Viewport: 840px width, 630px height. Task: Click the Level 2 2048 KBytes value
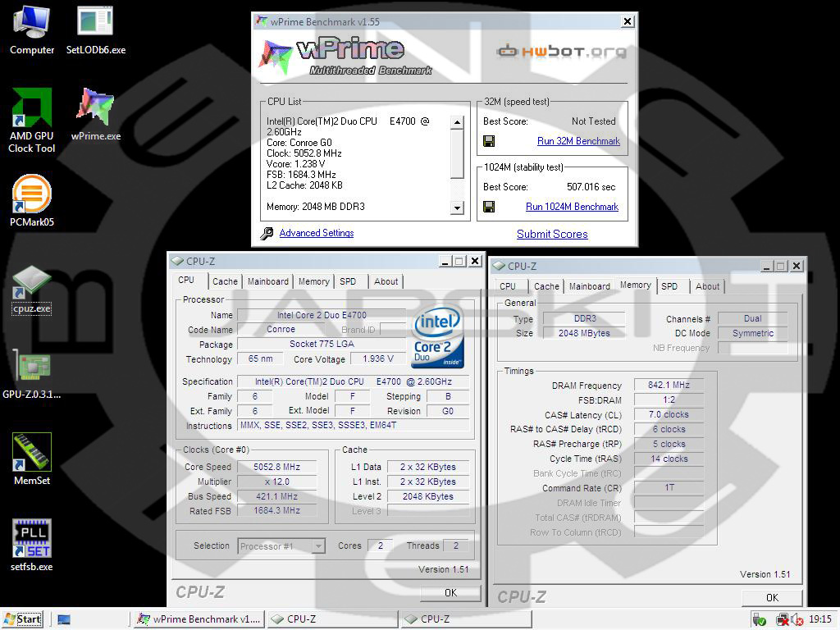[428, 496]
